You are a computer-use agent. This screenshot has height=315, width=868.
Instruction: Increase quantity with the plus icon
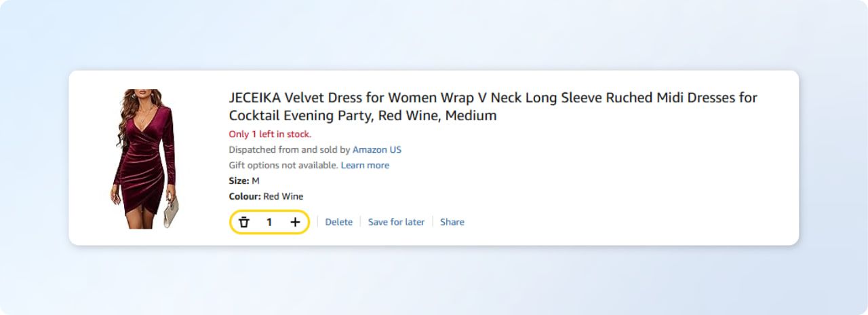(295, 222)
